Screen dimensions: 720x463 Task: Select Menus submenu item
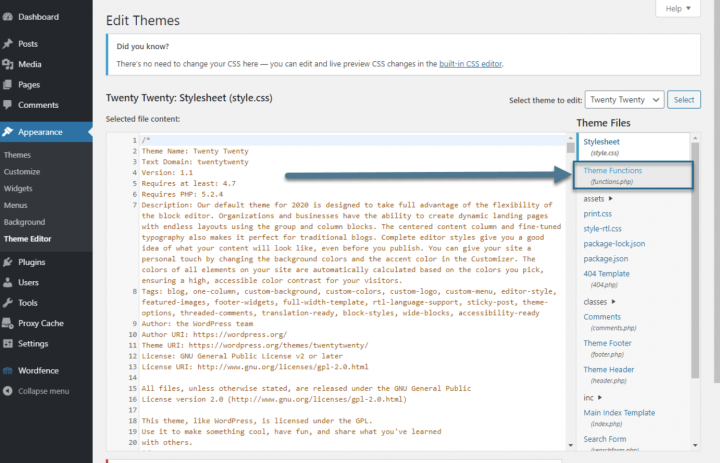[16, 205]
